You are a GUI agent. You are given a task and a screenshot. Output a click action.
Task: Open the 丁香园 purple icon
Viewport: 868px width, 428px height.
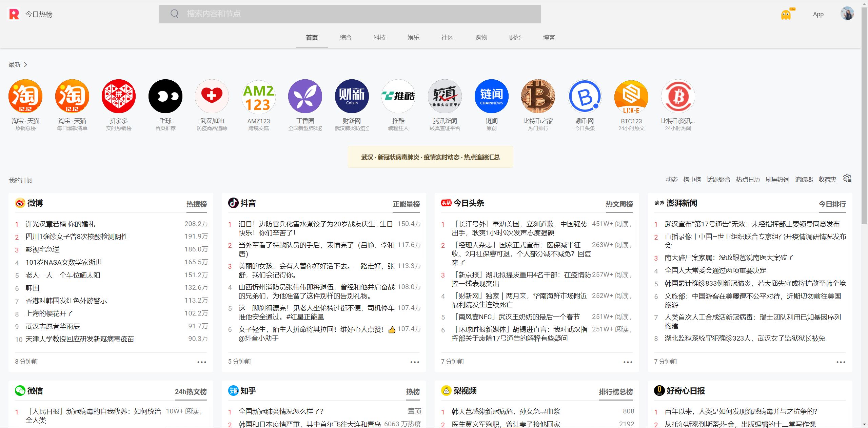tap(305, 96)
